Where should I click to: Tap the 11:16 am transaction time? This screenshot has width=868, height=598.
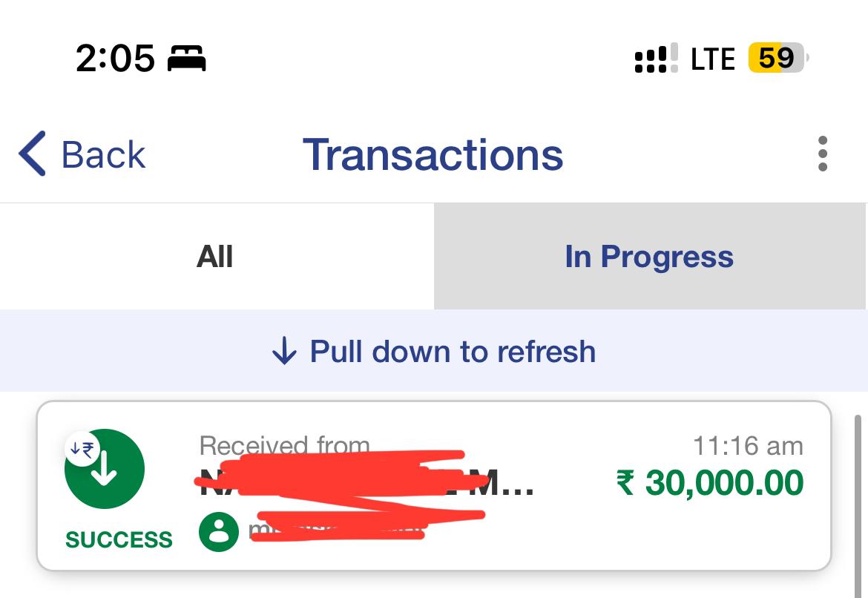pyautogui.click(x=748, y=446)
